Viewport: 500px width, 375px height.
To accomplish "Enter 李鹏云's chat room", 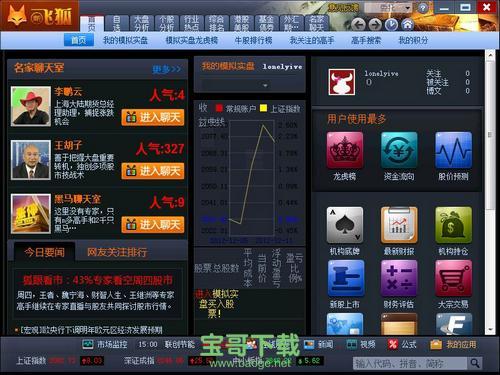I will pyautogui.click(x=153, y=117).
